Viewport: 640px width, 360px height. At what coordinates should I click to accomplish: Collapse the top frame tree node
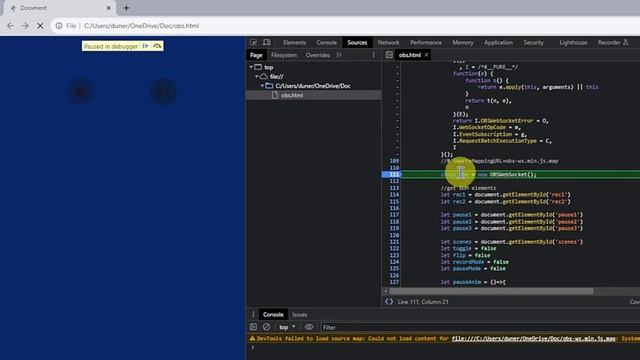(x=251, y=67)
